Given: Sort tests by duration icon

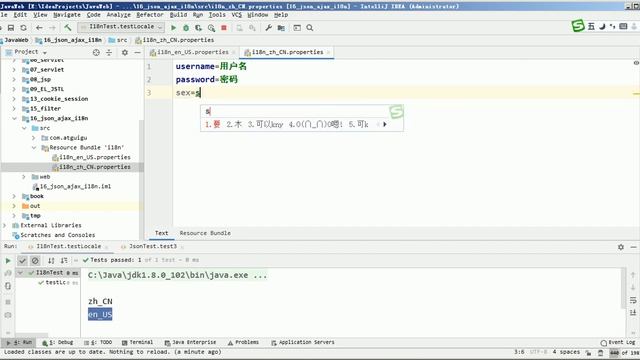Looking at the screenshot, I should (x=64, y=260).
